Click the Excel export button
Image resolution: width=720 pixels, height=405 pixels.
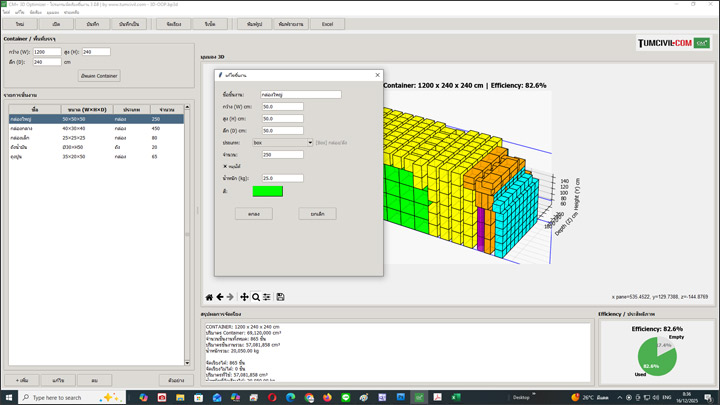pyautogui.click(x=327, y=23)
